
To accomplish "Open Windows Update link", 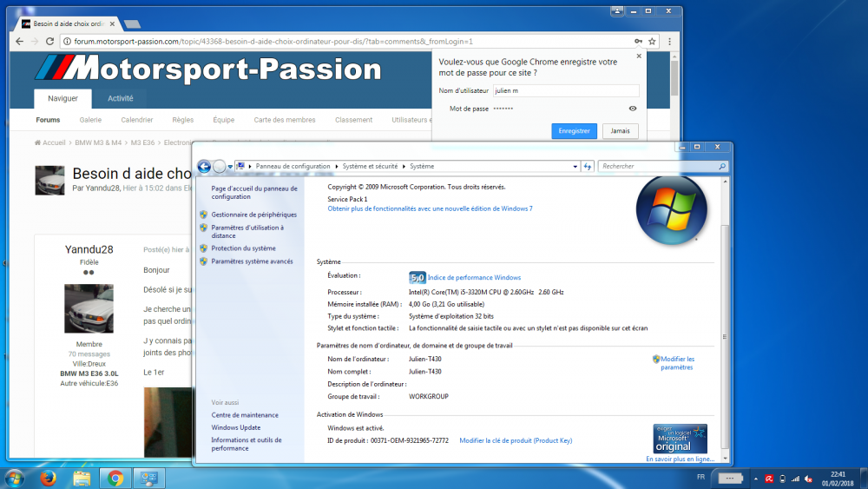I will click(x=236, y=427).
